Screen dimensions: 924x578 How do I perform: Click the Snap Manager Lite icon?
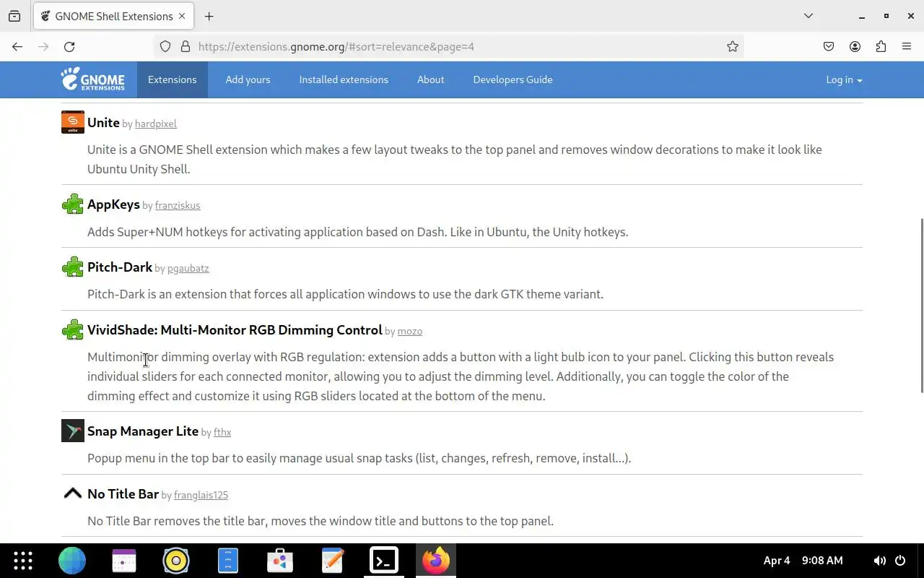(73, 431)
